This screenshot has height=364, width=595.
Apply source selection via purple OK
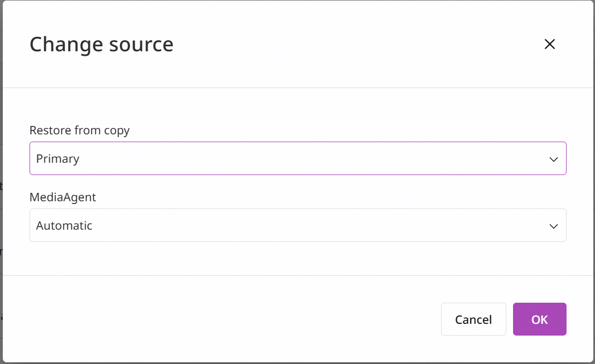click(540, 319)
